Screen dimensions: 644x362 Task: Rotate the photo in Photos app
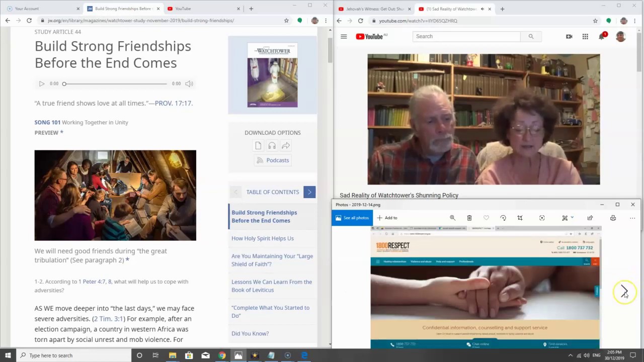[503, 218]
